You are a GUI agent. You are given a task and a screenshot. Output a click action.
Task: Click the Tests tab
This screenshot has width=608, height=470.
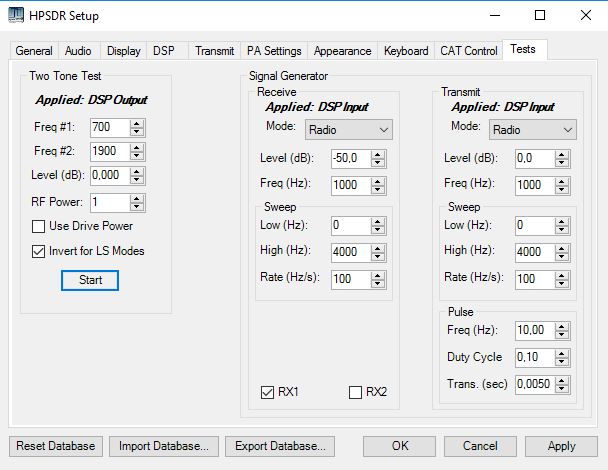tap(525, 49)
